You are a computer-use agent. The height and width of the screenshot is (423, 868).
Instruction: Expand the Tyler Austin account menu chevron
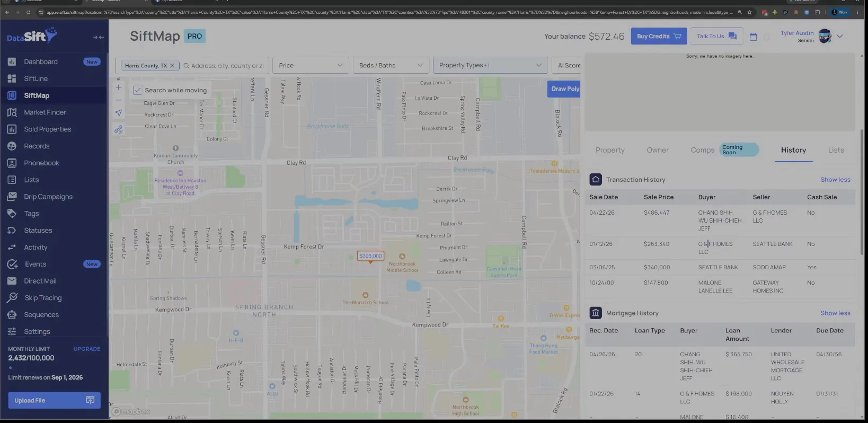[x=840, y=37]
